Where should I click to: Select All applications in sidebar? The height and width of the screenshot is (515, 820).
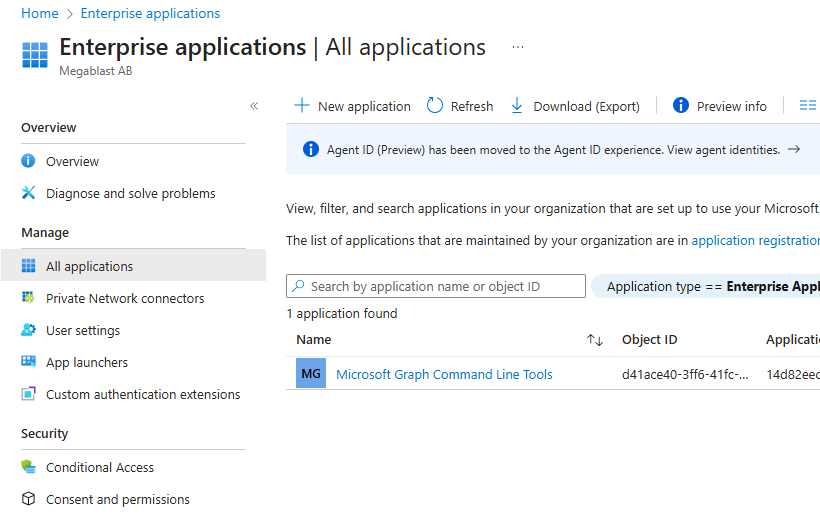click(x=89, y=266)
